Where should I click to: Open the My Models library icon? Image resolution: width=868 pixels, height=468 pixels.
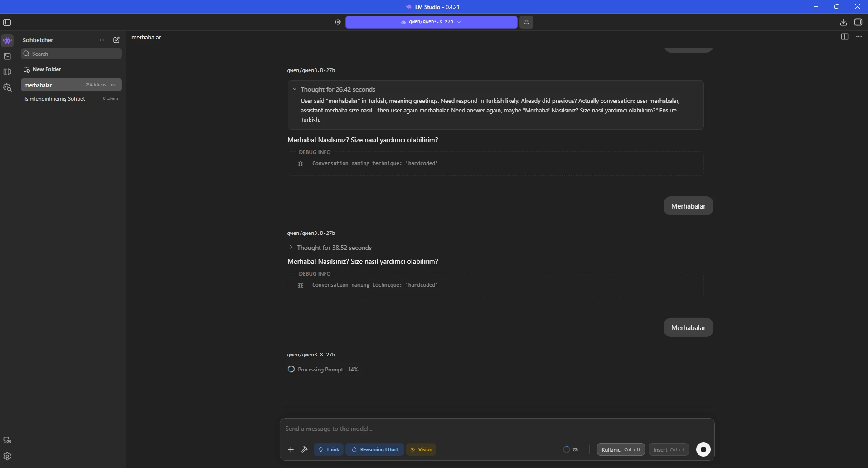pos(7,72)
